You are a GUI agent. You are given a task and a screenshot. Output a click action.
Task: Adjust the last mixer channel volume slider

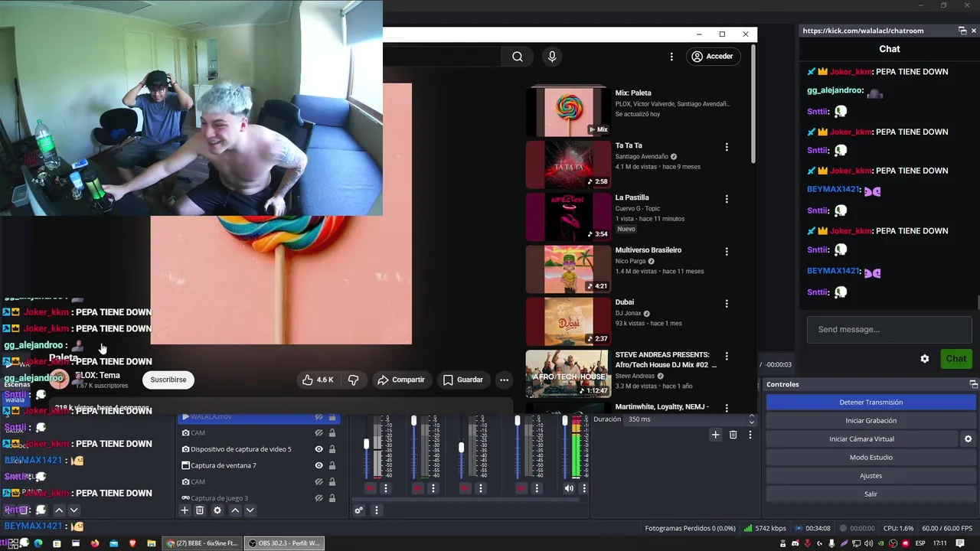[x=565, y=422]
